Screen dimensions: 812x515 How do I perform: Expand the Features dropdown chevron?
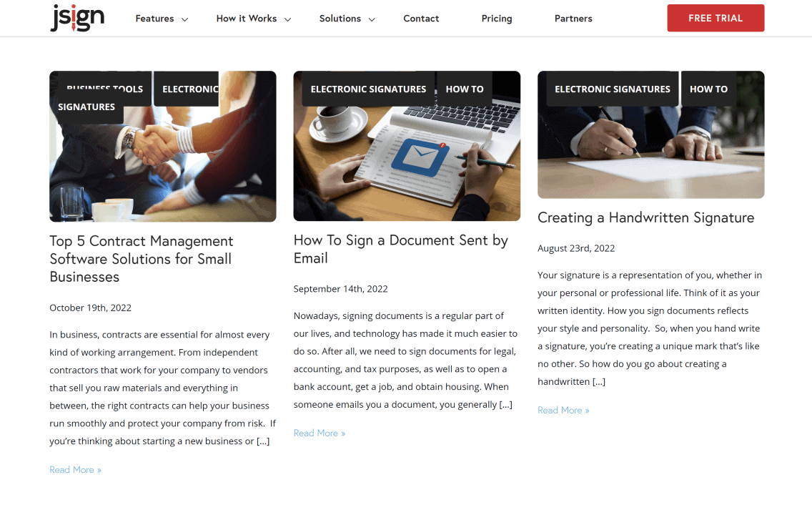184,20
